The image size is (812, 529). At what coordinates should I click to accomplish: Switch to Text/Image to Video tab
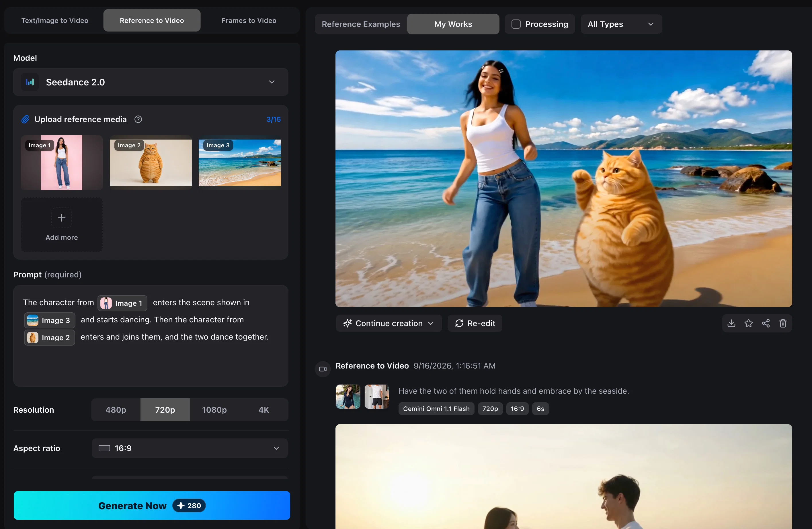pyautogui.click(x=54, y=20)
